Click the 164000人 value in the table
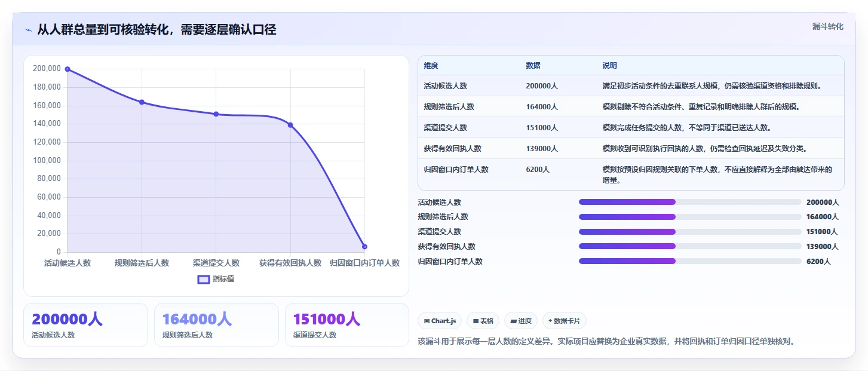The width and height of the screenshot is (868, 371). (x=542, y=107)
